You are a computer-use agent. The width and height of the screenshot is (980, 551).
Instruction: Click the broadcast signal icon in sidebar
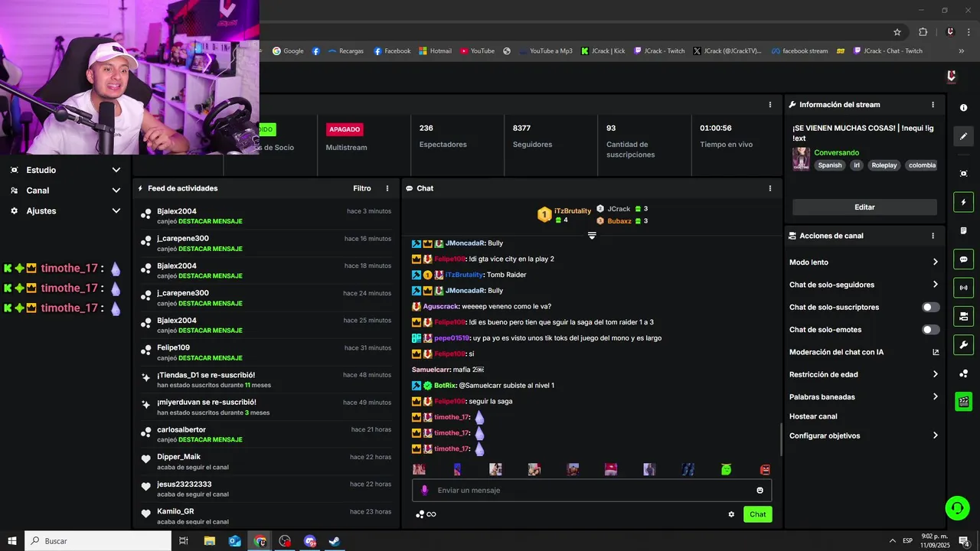(963, 288)
